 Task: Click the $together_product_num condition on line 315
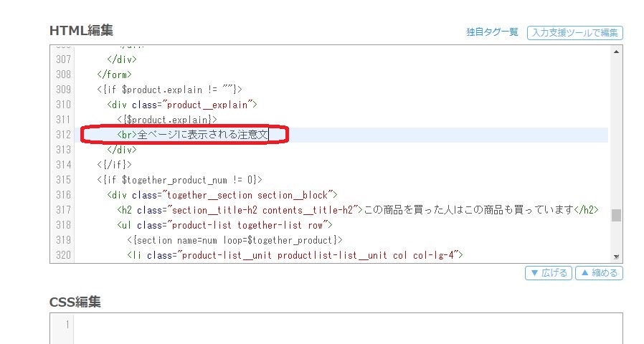(179, 180)
